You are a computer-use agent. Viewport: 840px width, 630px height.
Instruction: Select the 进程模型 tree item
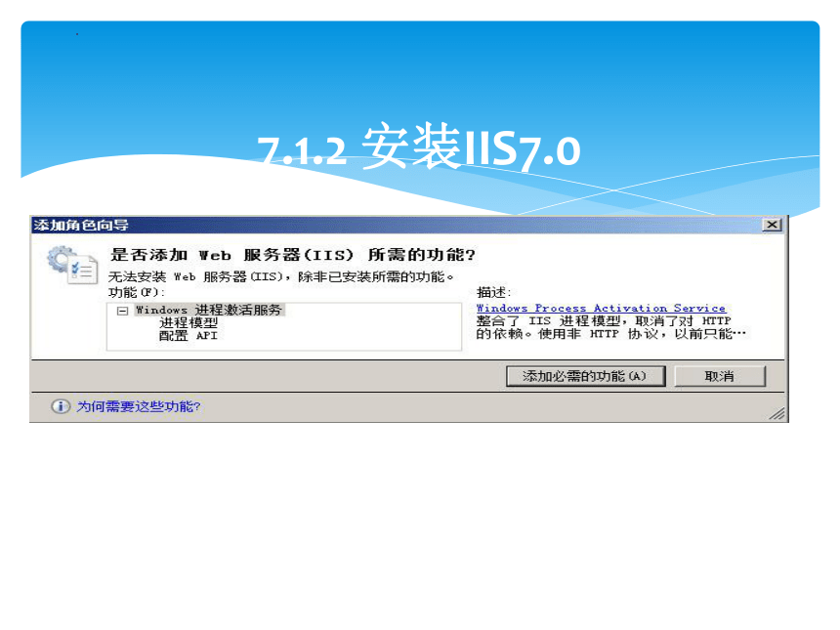(189, 322)
